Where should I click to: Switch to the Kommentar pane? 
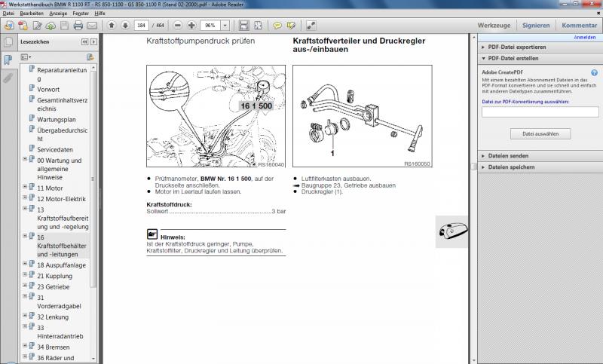pyautogui.click(x=579, y=25)
